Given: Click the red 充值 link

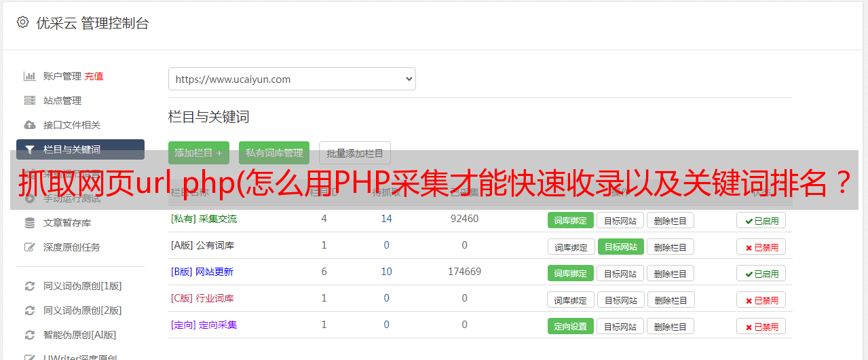Looking at the screenshot, I should coord(94,76).
